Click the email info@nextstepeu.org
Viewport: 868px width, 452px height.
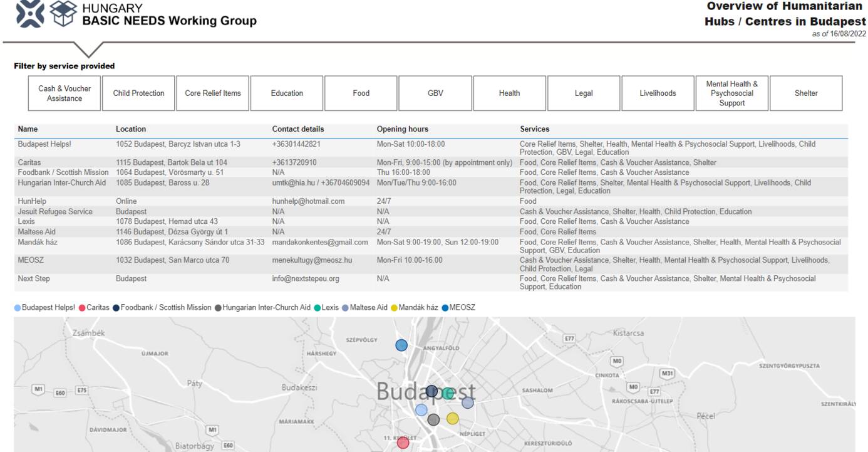(x=306, y=278)
